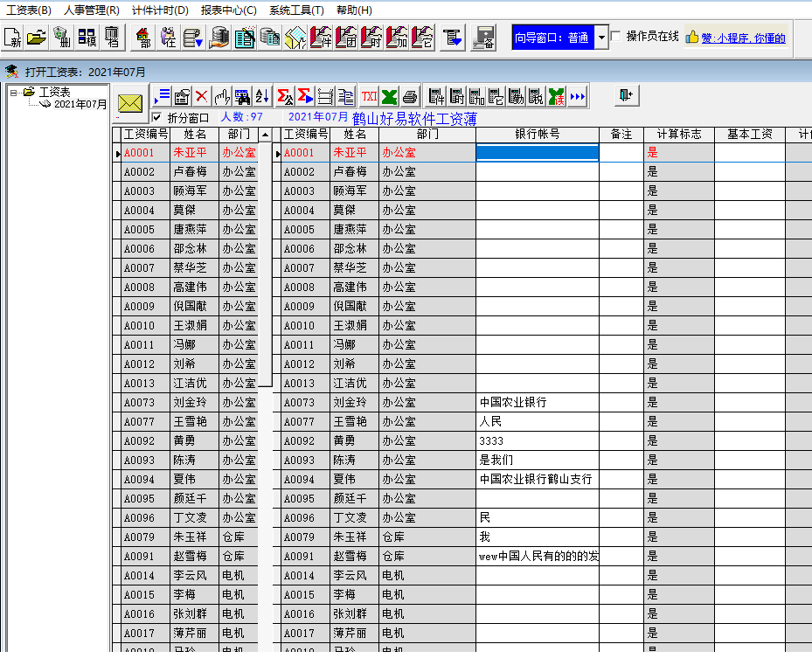Click the calculator piecework icon (件)
The height and width of the screenshot is (672, 812).
click(x=436, y=96)
